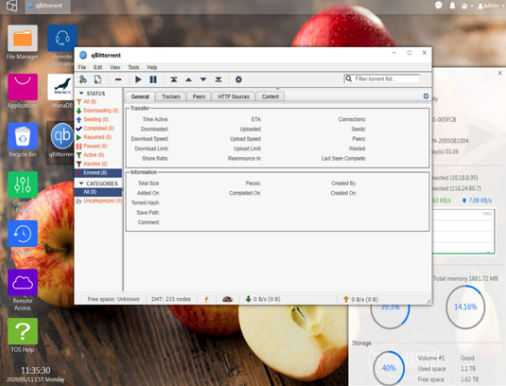
Task: Open the Edit menu in qBittorrent
Action: pos(98,67)
